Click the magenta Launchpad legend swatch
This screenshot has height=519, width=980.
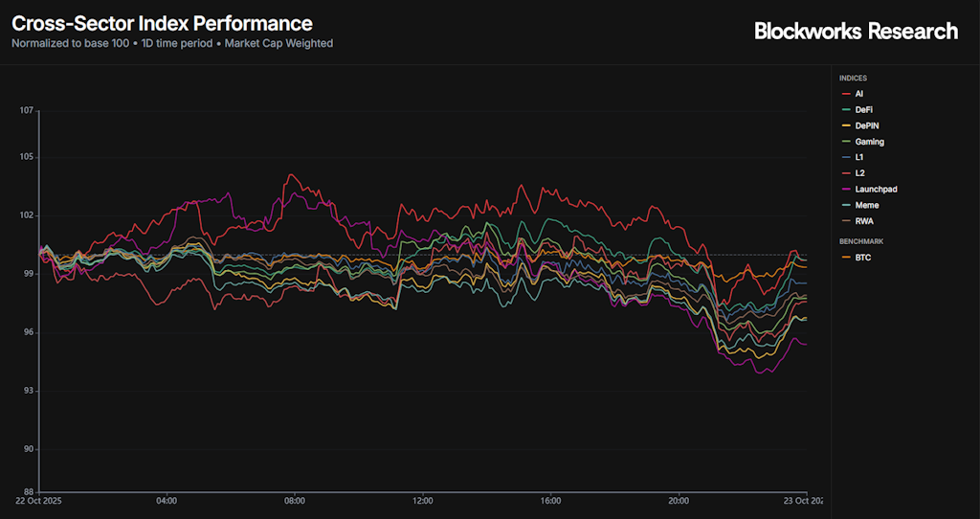[846, 190]
